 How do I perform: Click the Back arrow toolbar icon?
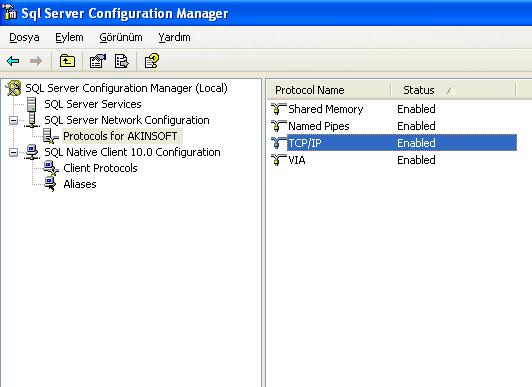tap(13, 61)
